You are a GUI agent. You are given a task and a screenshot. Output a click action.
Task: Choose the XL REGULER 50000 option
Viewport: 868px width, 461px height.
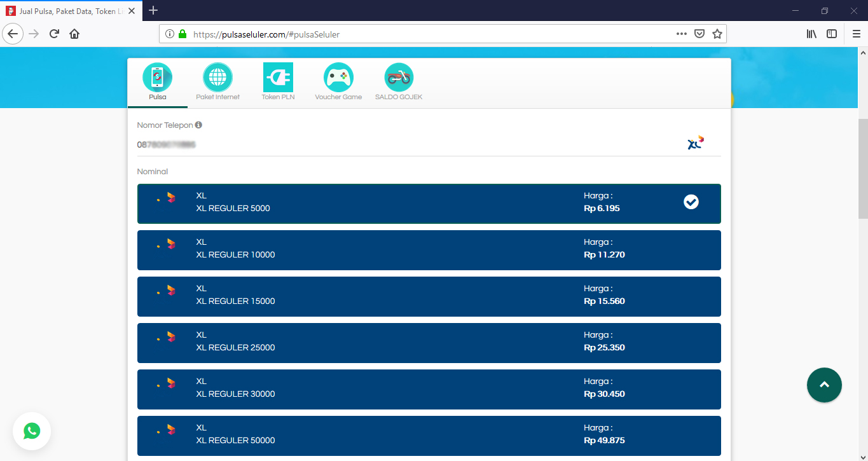point(429,436)
